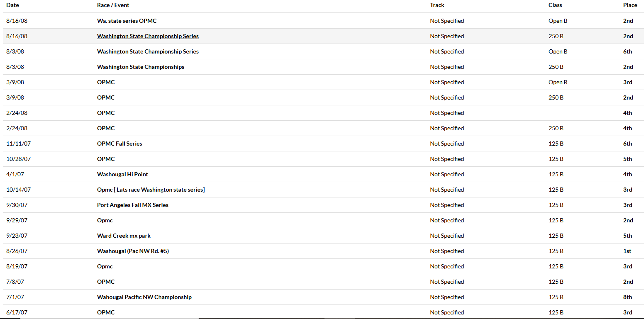Click 'Open B' class in Wa. state series OPMC row
The image size is (644, 319).
(558, 21)
